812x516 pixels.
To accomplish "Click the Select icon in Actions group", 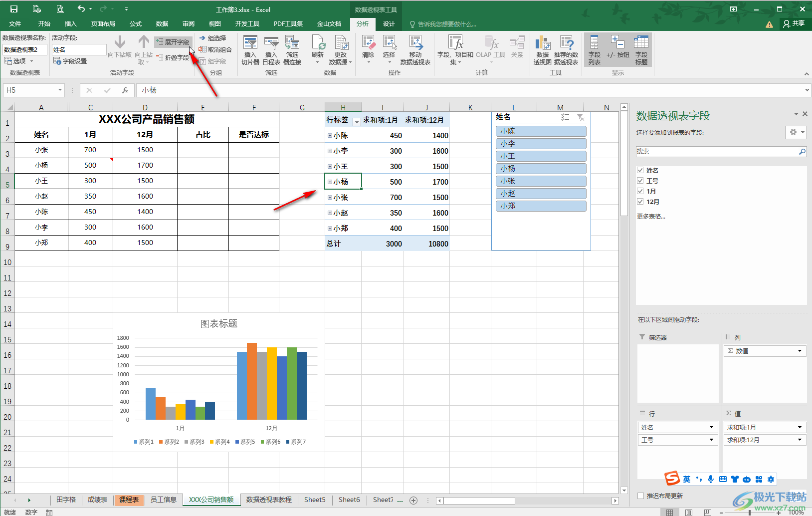I will [x=389, y=50].
